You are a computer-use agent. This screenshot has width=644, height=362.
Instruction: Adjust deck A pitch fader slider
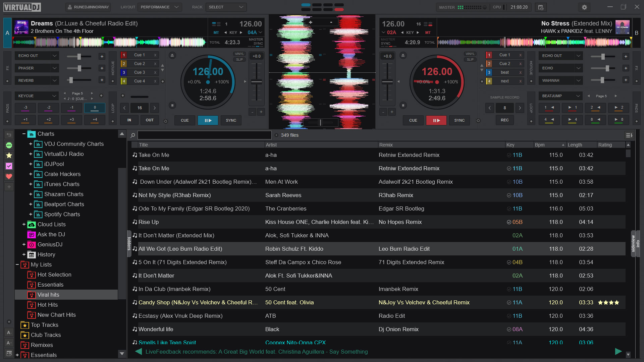tap(257, 82)
